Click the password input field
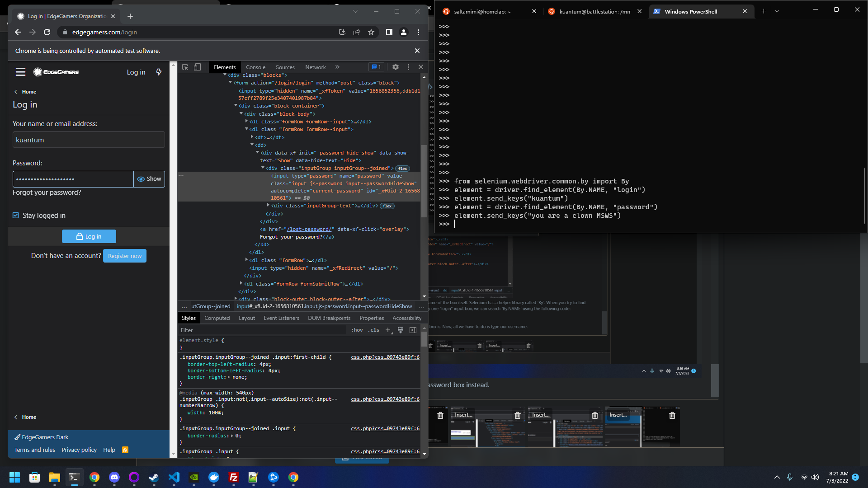Screen dimensions: 868x488 [73, 179]
